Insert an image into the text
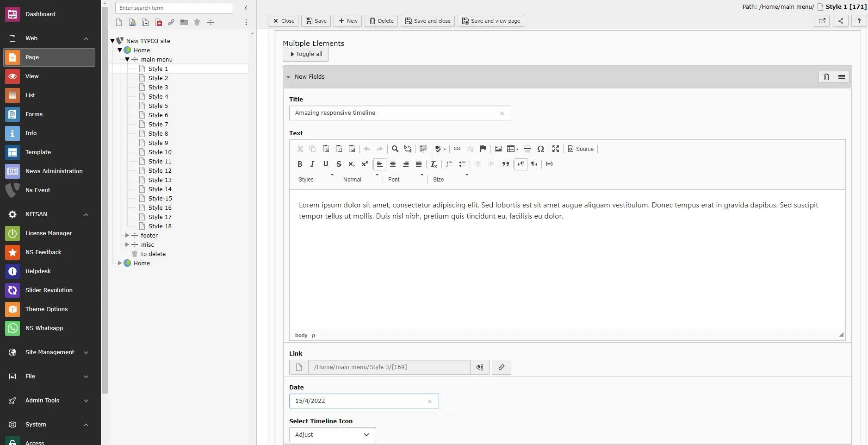Image resolution: width=868 pixels, height=445 pixels. coord(498,149)
